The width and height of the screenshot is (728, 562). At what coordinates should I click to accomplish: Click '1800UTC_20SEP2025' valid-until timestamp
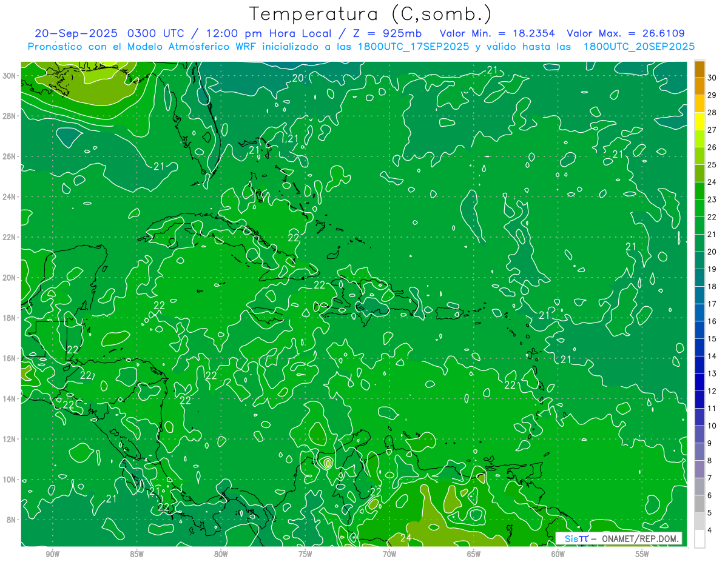click(x=639, y=47)
